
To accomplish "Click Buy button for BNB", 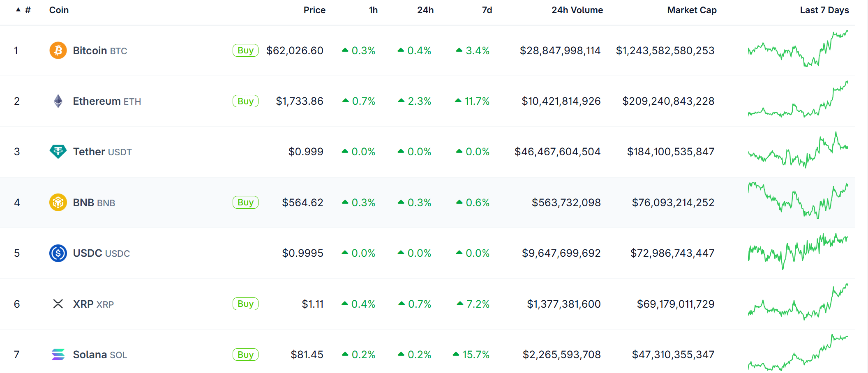I will pyautogui.click(x=245, y=203).
